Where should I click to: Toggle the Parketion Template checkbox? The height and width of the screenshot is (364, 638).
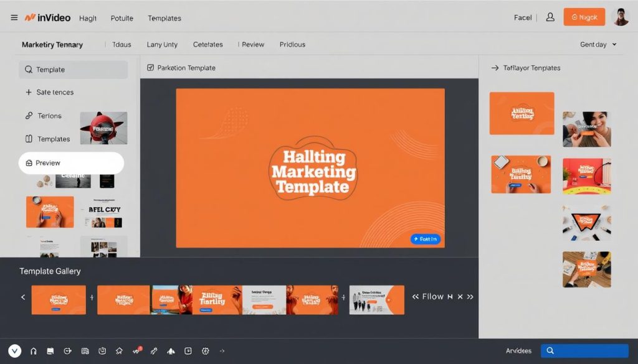click(x=150, y=67)
